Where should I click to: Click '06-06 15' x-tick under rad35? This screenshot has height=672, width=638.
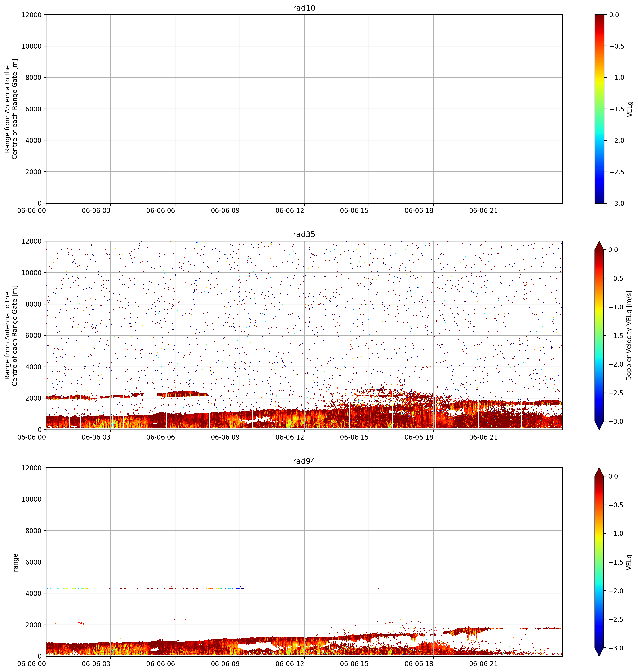point(354,437)
